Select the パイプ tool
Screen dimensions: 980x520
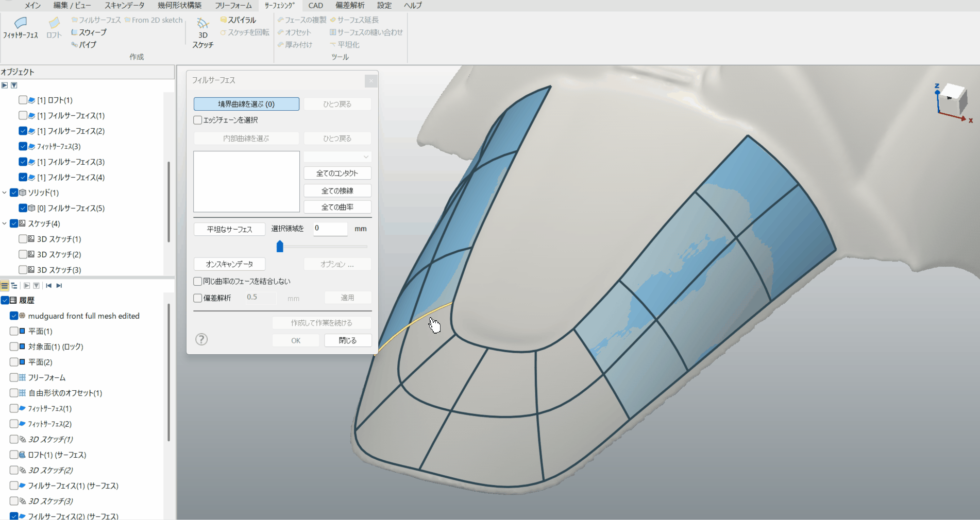point(84,45)
